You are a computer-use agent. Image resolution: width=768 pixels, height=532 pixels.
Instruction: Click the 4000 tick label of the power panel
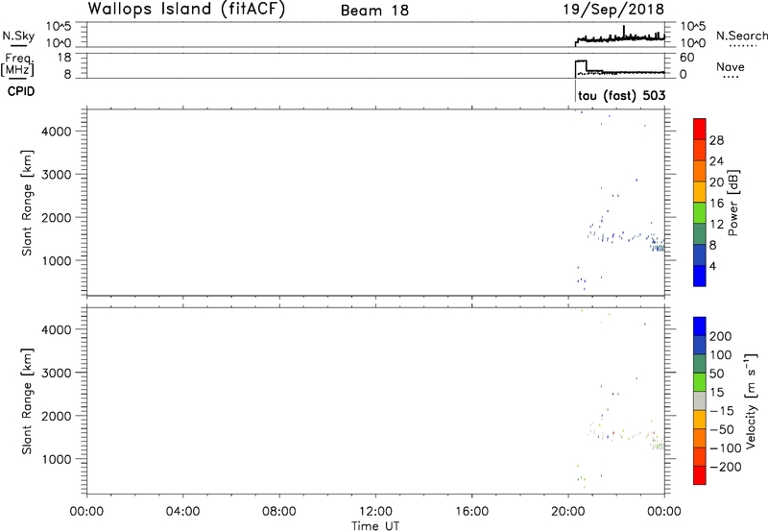(57, 132)
